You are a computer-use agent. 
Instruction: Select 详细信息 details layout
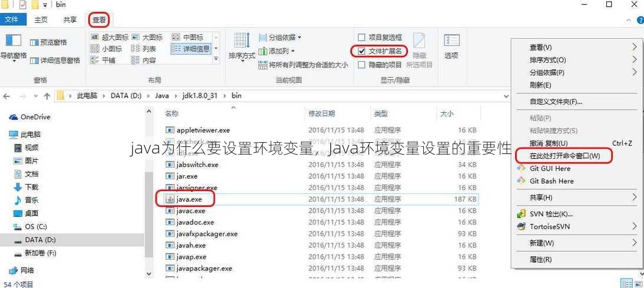tap(191, 49)
